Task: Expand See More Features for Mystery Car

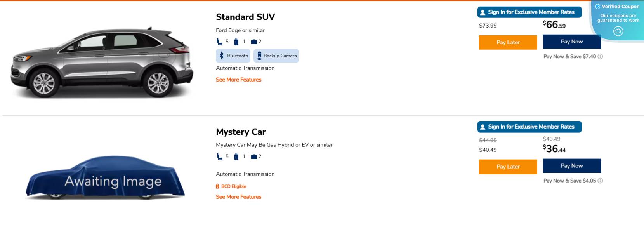Action: point(238,197)
